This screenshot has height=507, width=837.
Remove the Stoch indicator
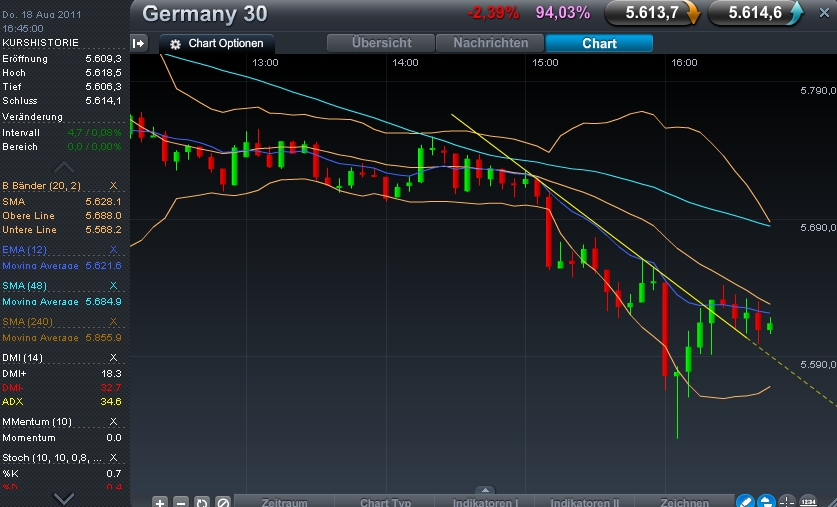coord(113,458)
